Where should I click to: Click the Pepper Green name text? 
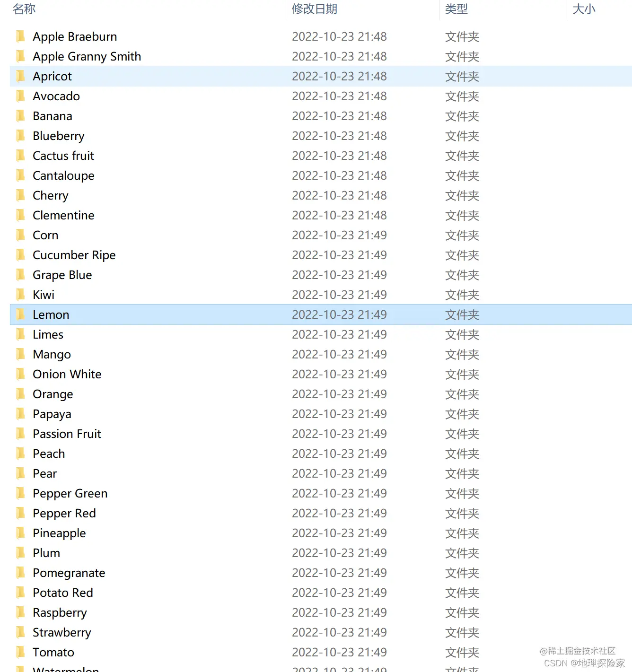coord(70,493)
